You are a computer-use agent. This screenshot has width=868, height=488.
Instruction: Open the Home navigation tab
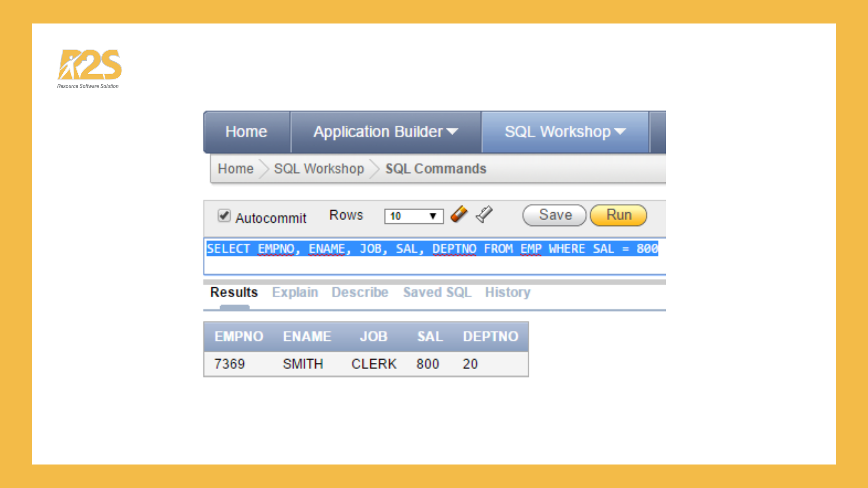coord(246,132)
